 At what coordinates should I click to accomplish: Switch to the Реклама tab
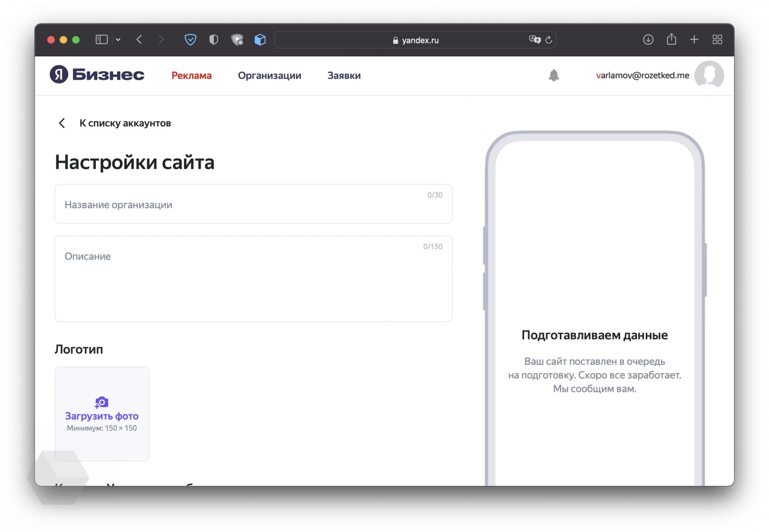pos(191,76)
